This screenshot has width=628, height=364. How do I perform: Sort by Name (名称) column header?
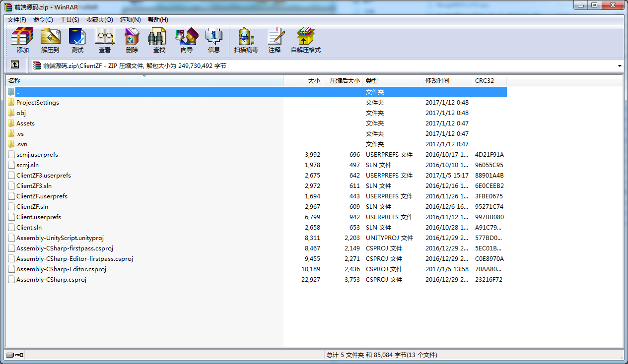point(144,80)
